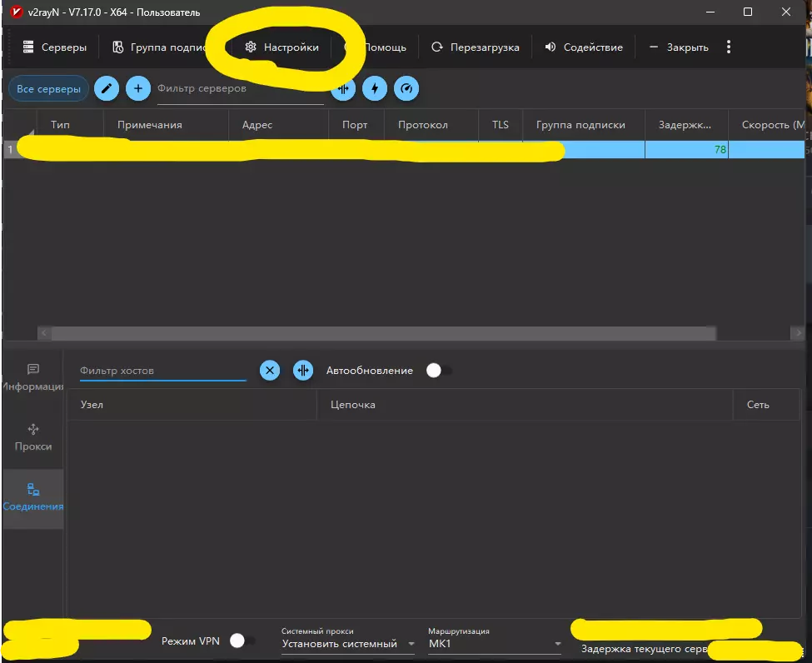
Task: Open the Содействие menu
Action: click(x=584, y=47)
